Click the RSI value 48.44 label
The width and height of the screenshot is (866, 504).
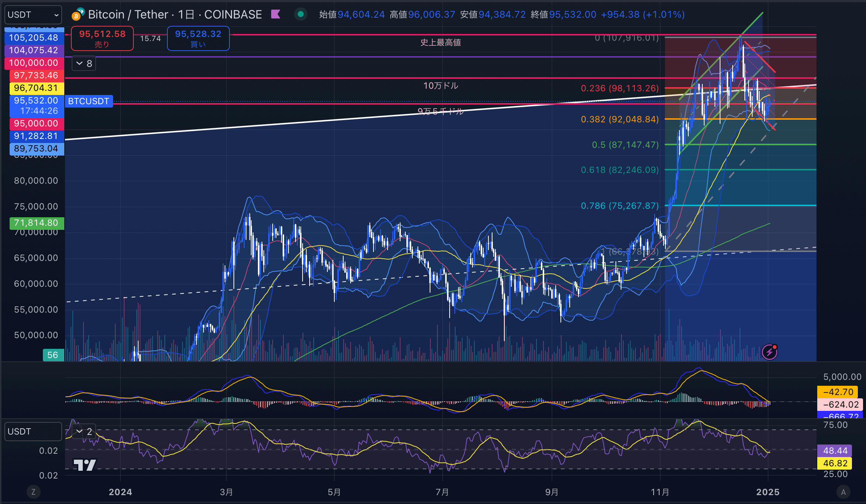click(x=835, y=451)
